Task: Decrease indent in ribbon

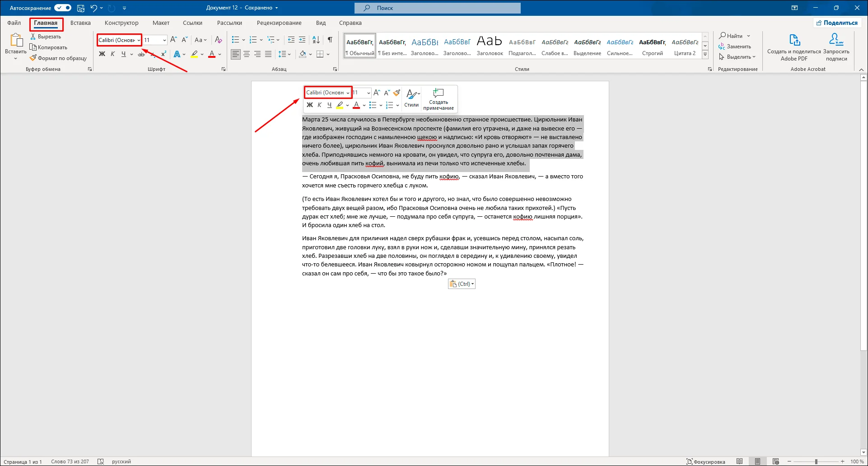Action: pyautogui.click(x=291, y=40)
